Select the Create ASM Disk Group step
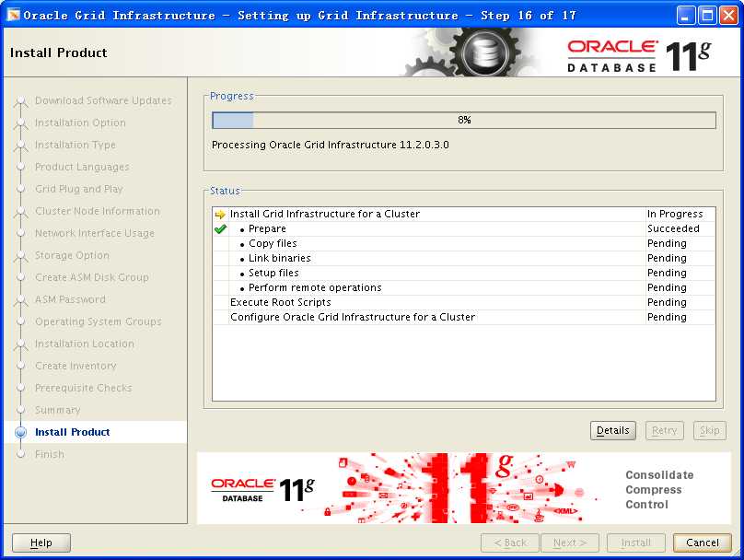The height and width of the screenshot is (560, 744). click(91, 277)
